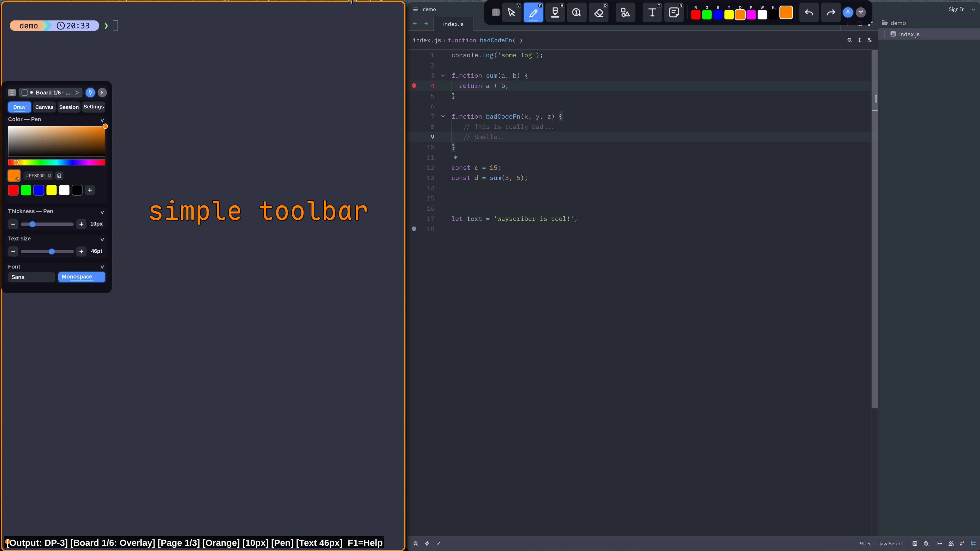Increase pen thickness with plus button
This screenshot has height=551, width=980.
(81, 224)
